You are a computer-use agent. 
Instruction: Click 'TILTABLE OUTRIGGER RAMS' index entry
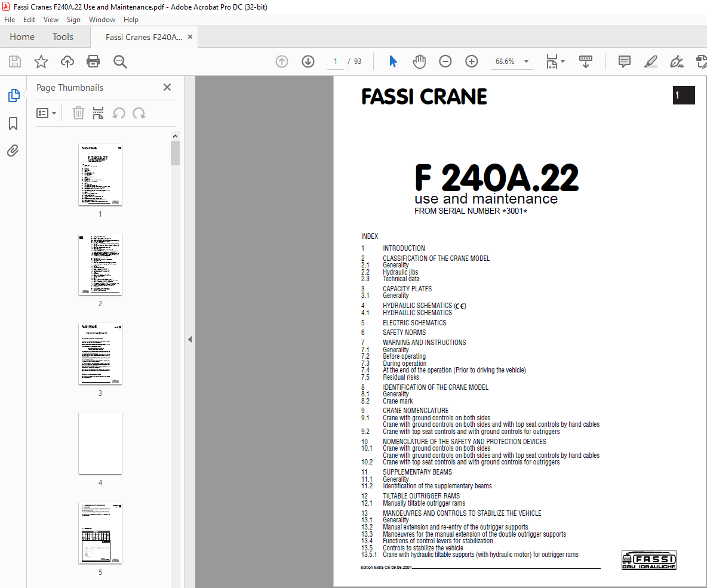click(422, 496)
